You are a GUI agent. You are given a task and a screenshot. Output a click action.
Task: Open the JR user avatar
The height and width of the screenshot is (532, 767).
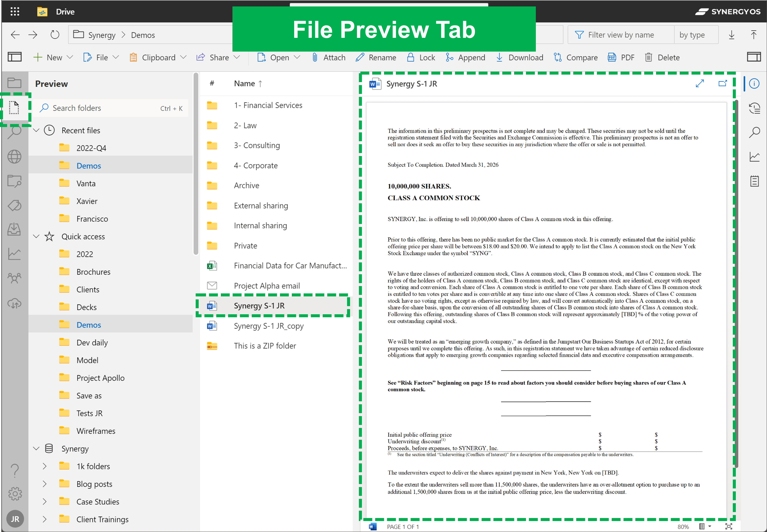(15, 519)
